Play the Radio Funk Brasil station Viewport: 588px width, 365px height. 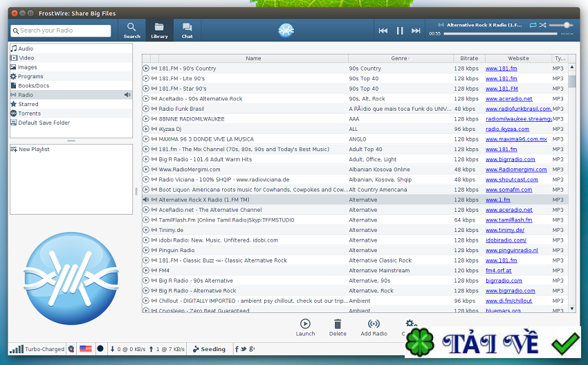point(146,109)
